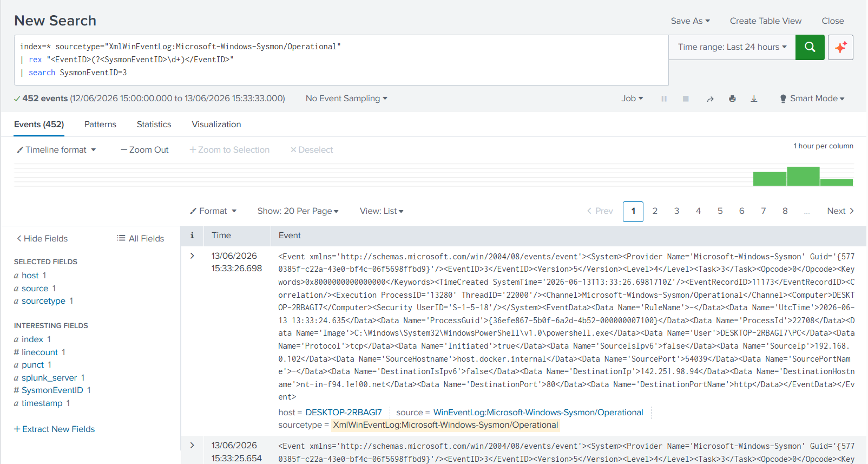
Task: Go to results page 4
Action: pos(698,211)
